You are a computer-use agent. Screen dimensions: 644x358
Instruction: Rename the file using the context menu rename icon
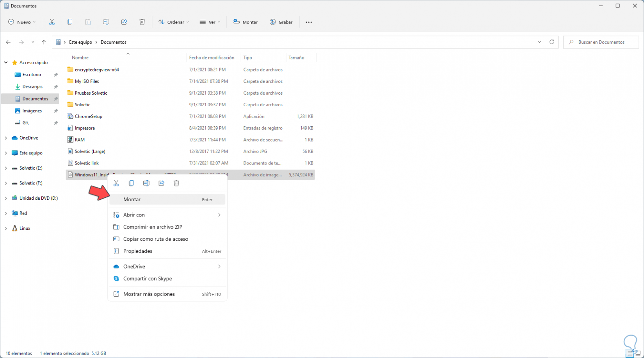[146, 183]
